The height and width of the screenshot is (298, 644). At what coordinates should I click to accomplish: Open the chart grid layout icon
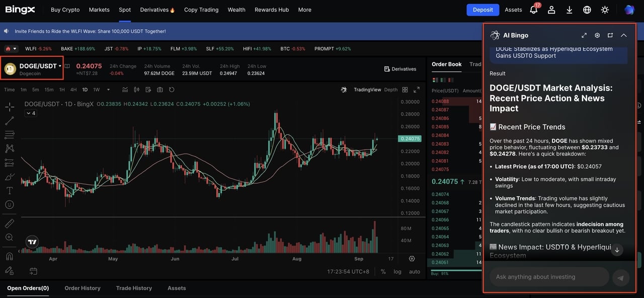(405, 90)
